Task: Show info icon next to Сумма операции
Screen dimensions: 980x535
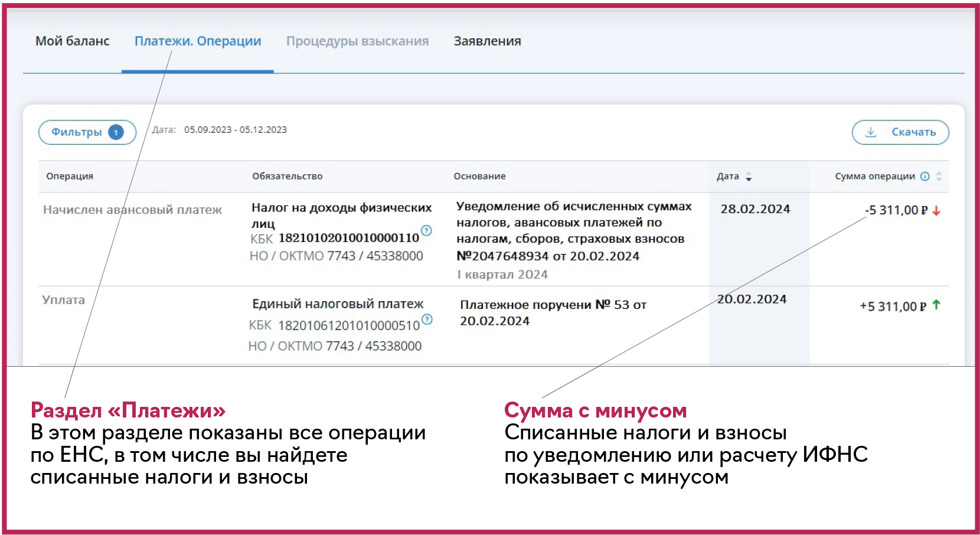Action: (x=925, y=176)
